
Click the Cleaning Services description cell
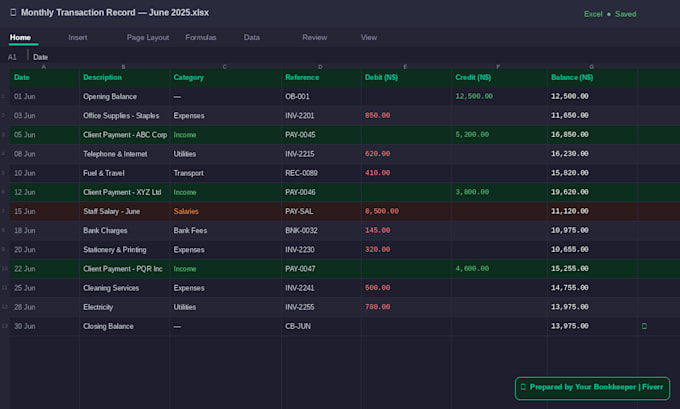coord(124,288)
